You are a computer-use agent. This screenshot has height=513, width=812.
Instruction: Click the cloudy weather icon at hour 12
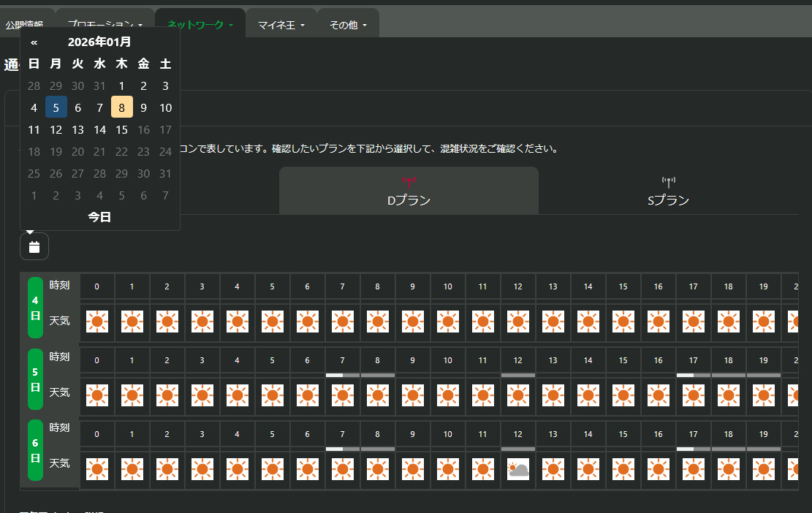[x=518, y=469]
